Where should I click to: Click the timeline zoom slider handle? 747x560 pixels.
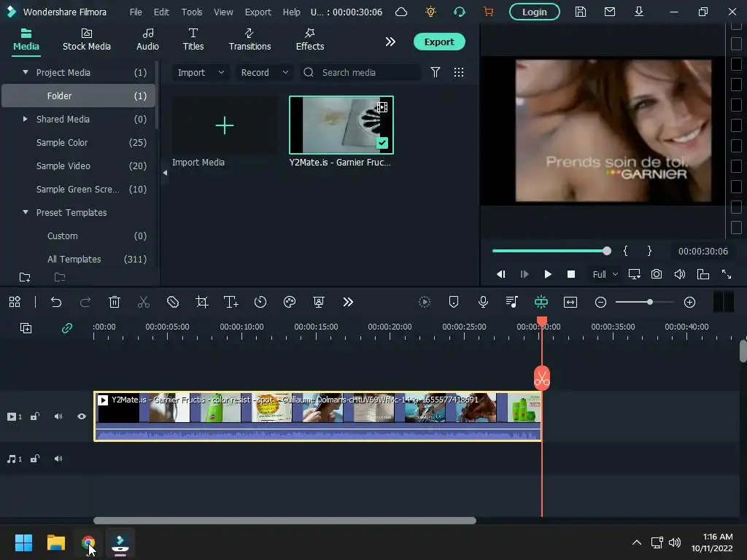tap(649, 302)
